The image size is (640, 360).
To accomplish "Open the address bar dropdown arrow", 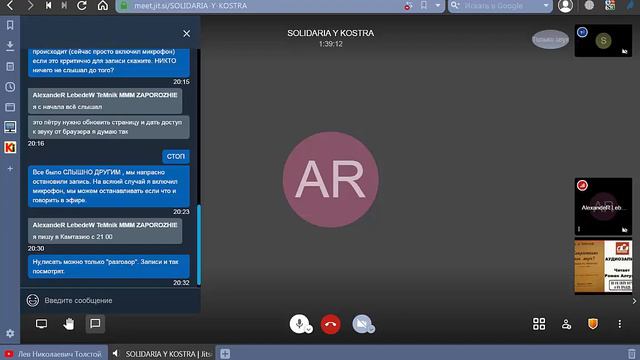I will coord(438,6).
